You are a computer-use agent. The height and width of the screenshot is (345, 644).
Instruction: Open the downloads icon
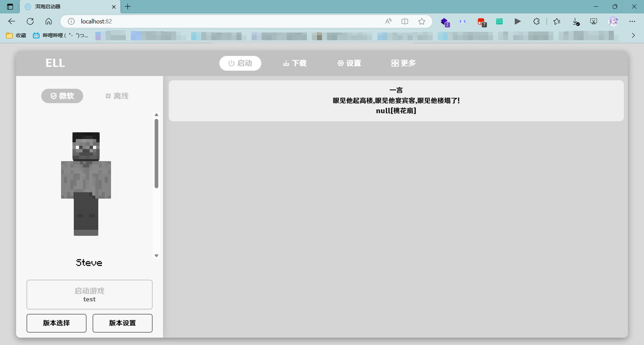[x=576, y=22]
